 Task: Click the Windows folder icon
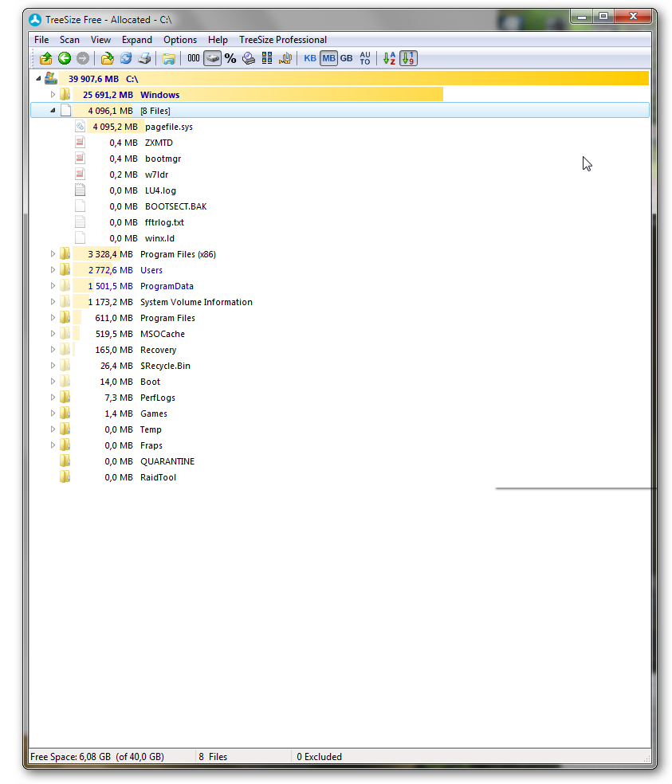click(x=65, y=95)
